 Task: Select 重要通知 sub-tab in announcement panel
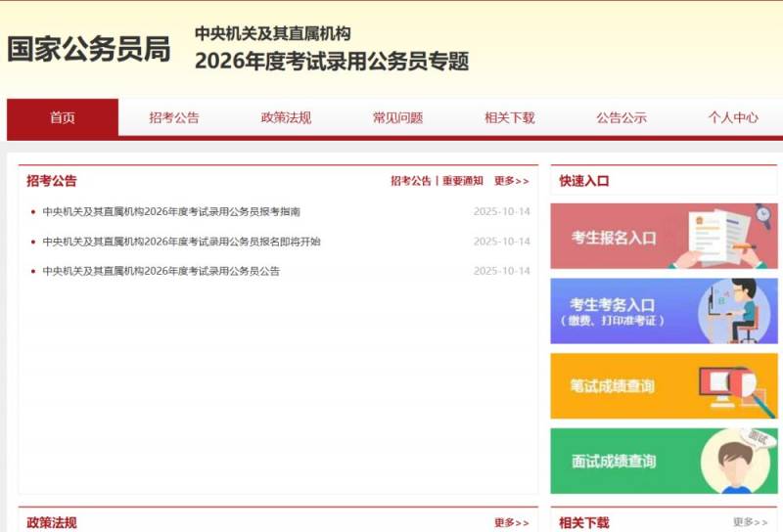click(x=462, y=181)
